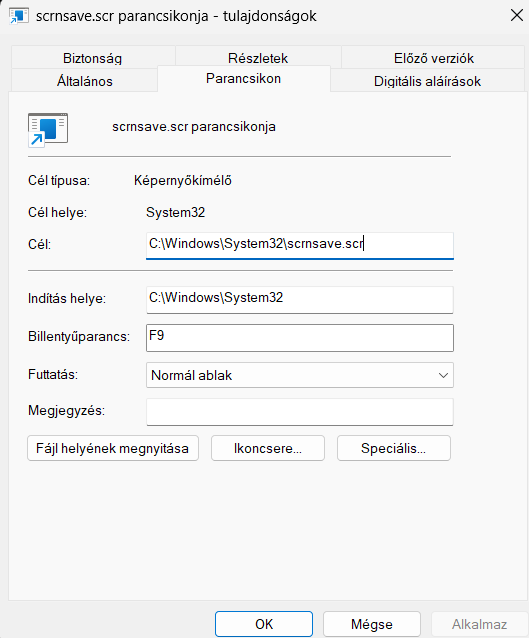
Task: Switch to the Biztonság tab
Action: click(92, 58)
